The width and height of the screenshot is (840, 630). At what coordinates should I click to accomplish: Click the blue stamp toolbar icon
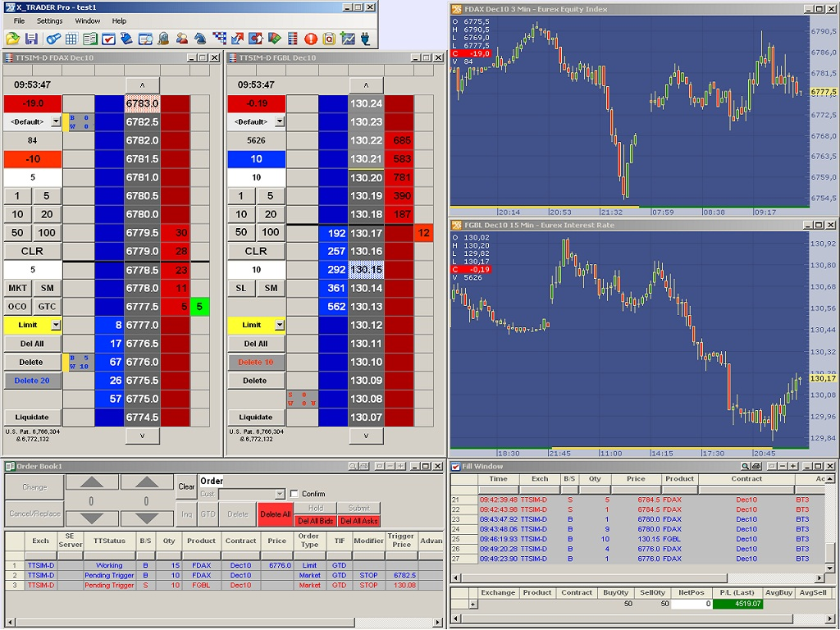click(x=126, y=39)
